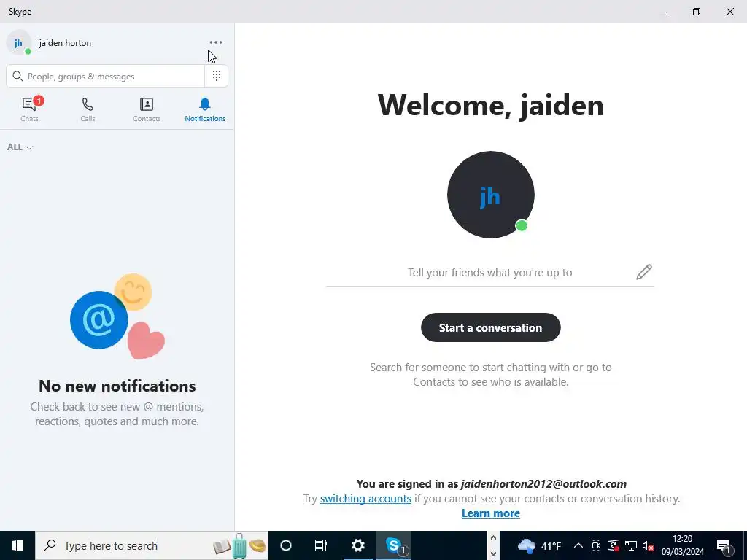Click the taskbar 'Type here to search' box

(x=152, y=545)
